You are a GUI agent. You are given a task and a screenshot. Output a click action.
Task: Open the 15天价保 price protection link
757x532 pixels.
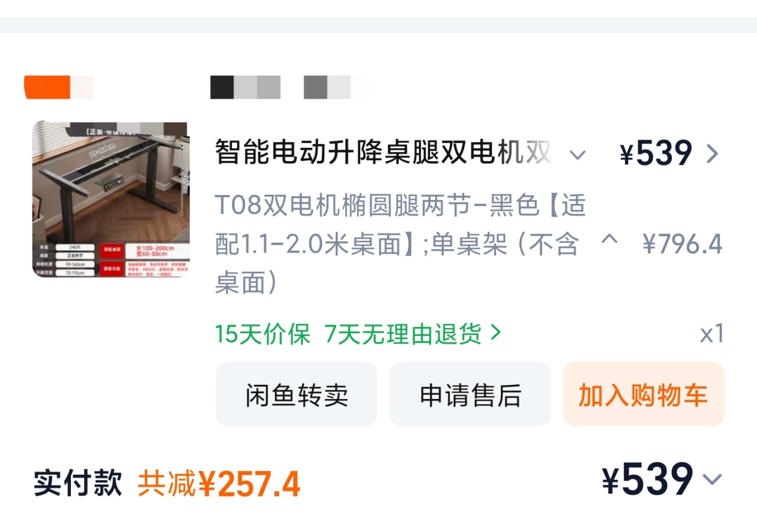(x=262, y=334)
